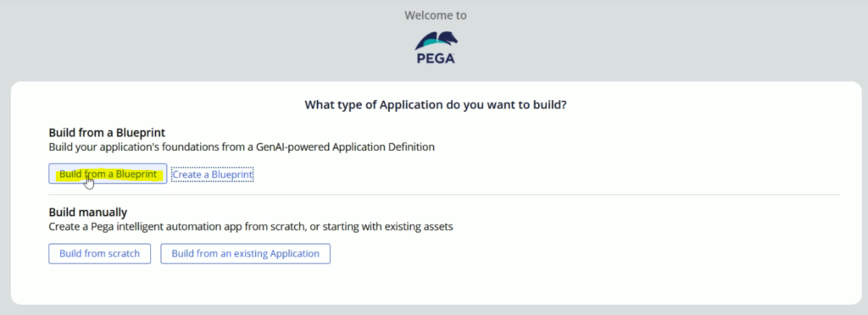Viewport: 868px width, 315px height.
Task: Click the 'Application Definition' phrase in the description
Action: 382,147
